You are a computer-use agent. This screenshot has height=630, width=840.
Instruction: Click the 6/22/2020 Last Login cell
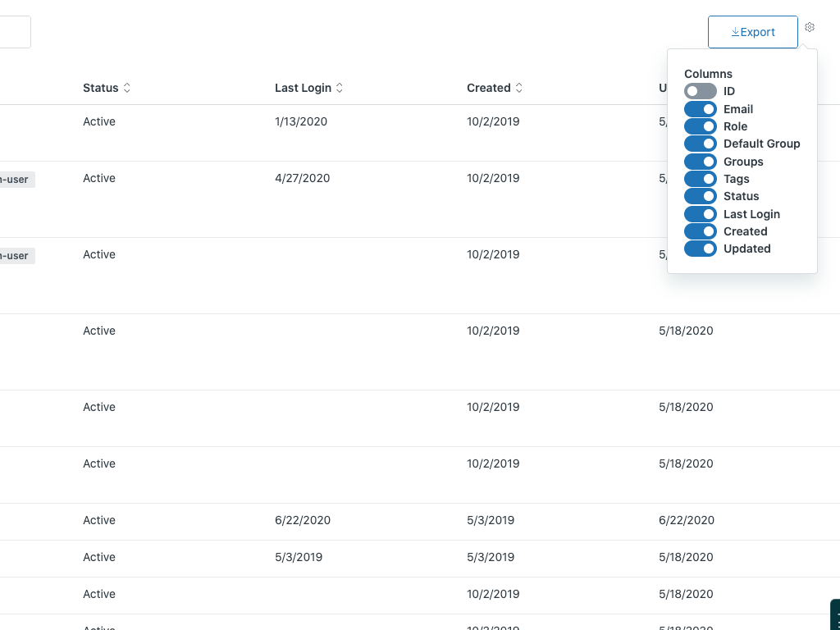pos(303,520)
